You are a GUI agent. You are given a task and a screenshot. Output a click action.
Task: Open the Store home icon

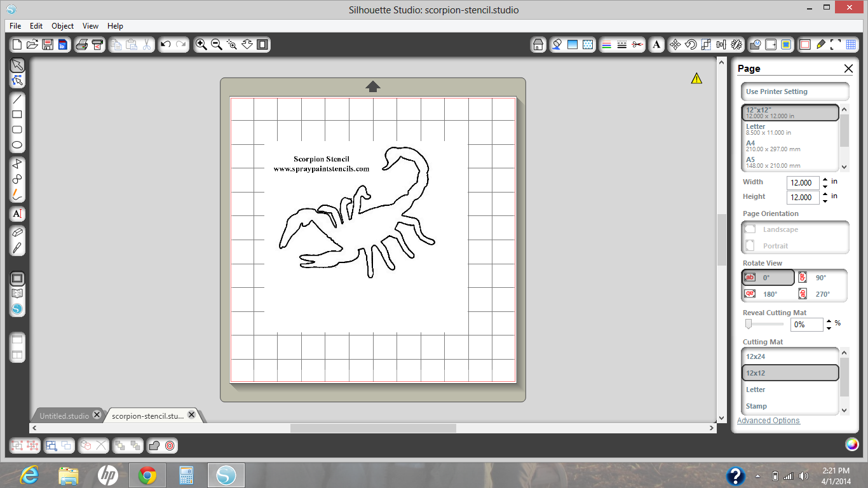[x=538, y=44]
